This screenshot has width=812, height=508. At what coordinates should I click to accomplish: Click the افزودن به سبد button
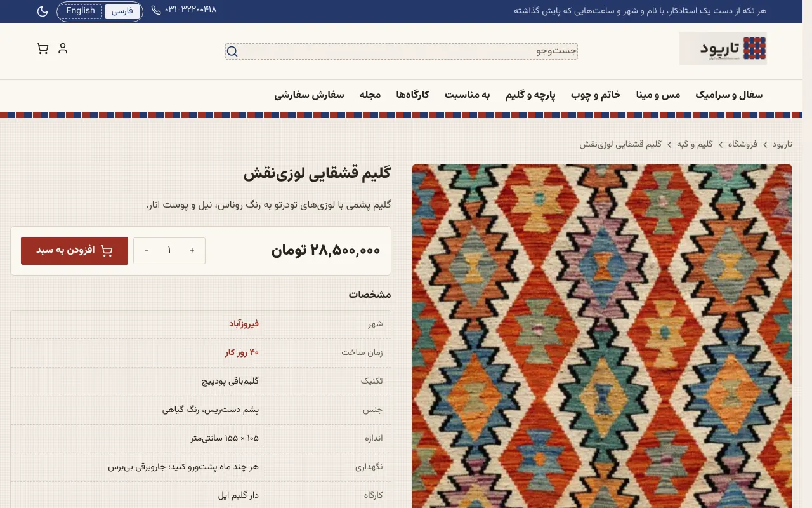pos(74,250)
